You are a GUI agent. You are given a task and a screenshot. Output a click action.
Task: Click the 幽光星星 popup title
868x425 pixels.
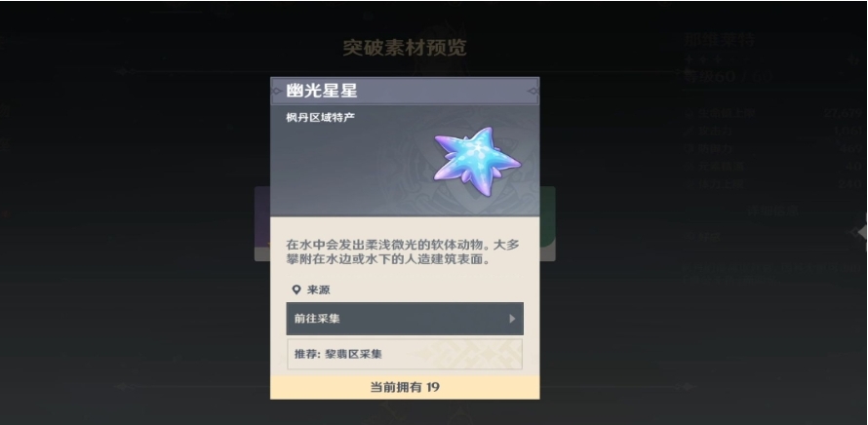(x=322, y=91)
